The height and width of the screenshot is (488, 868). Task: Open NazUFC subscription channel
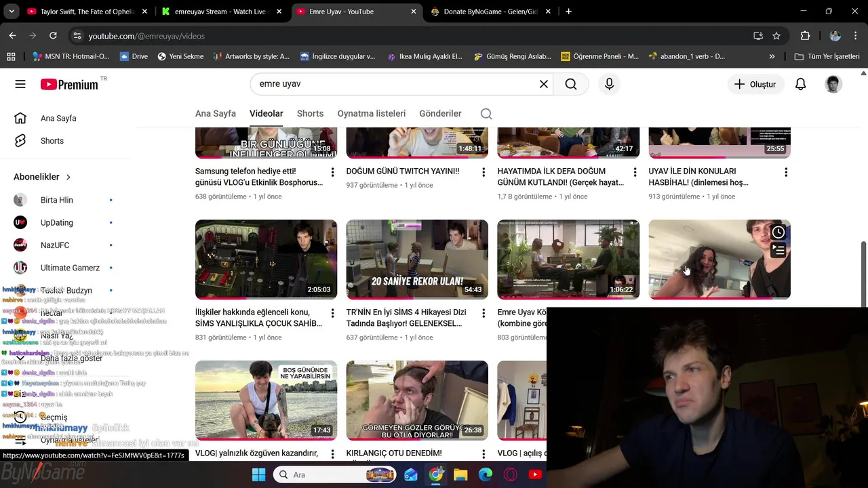click(x=55, y=245)
